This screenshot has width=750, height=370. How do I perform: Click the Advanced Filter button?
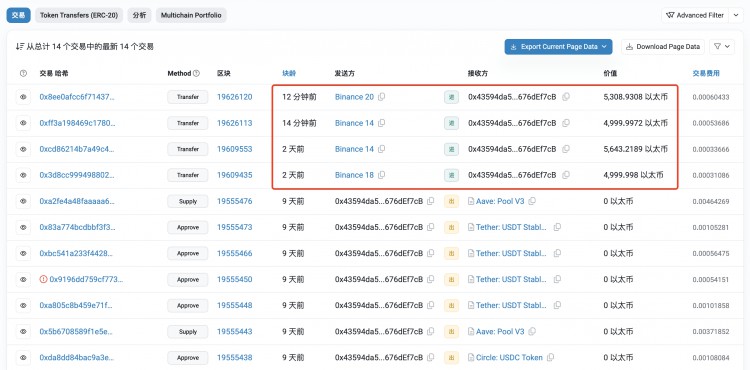pos(695,15)
